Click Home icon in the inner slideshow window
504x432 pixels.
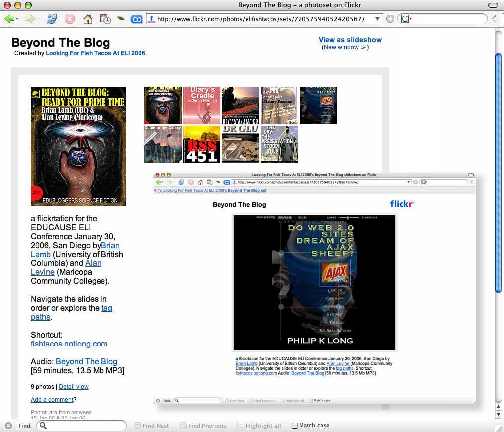tap(200, 182)
